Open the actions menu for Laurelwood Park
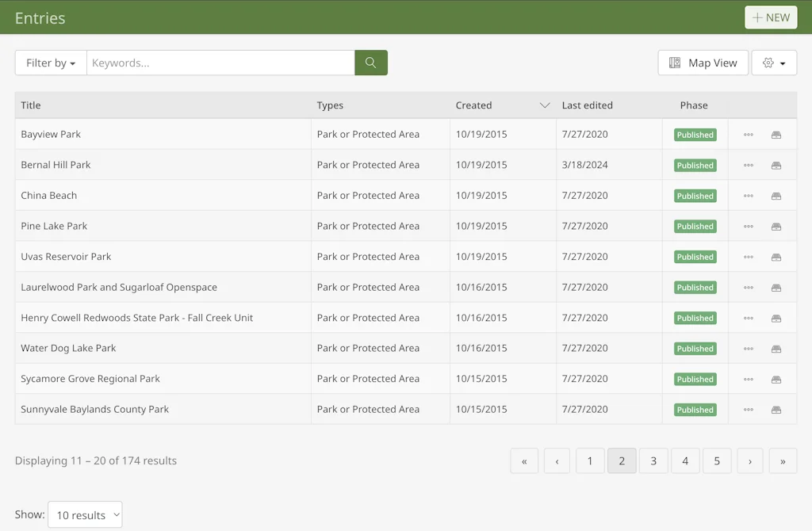The image size is (812, 531). tap(748, 287)
